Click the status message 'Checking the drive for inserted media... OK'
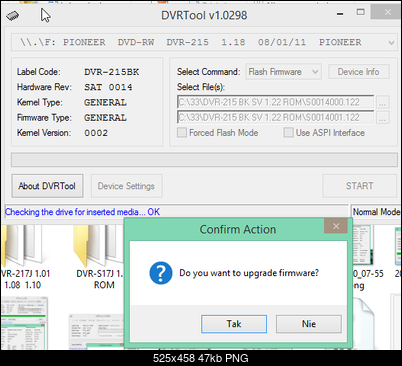The image size is (402, 366). 82,212
